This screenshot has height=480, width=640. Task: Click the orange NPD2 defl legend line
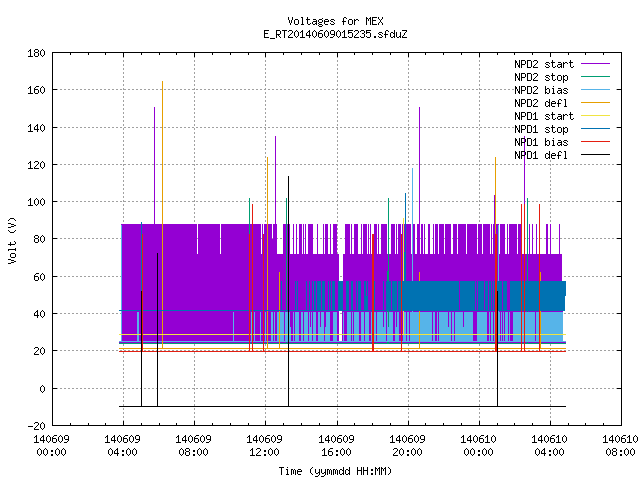595,102
